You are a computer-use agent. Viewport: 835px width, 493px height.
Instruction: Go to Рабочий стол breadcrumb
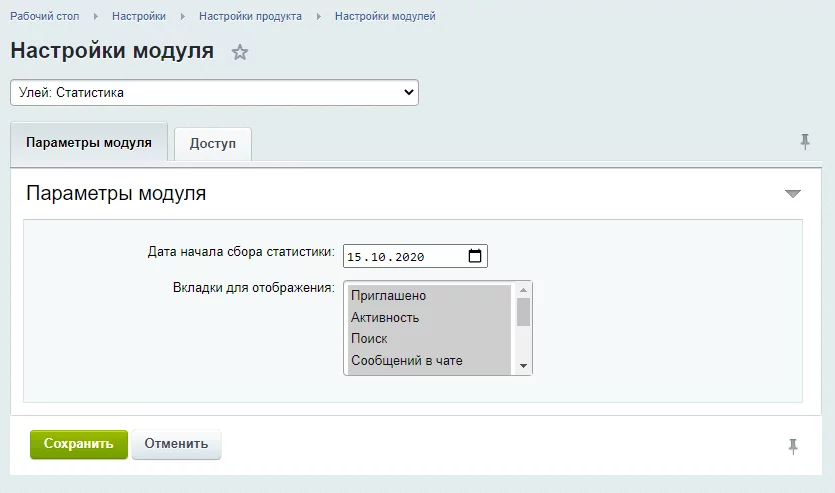click(x=45, y=17)
